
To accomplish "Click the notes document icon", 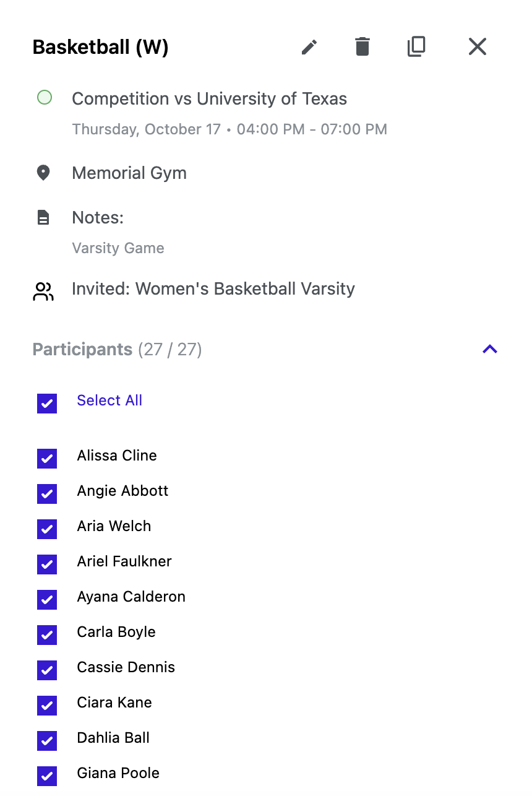I will tap(43, 217).
